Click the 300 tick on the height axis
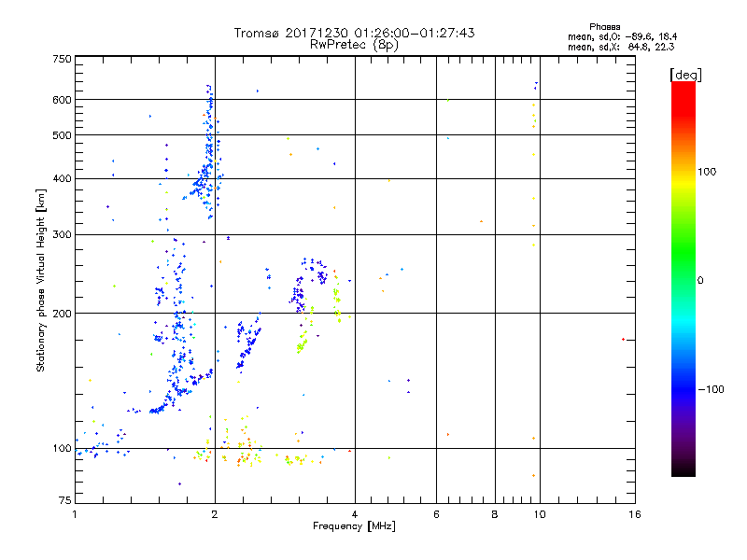 pyautogui.click(x=62, y=234)
